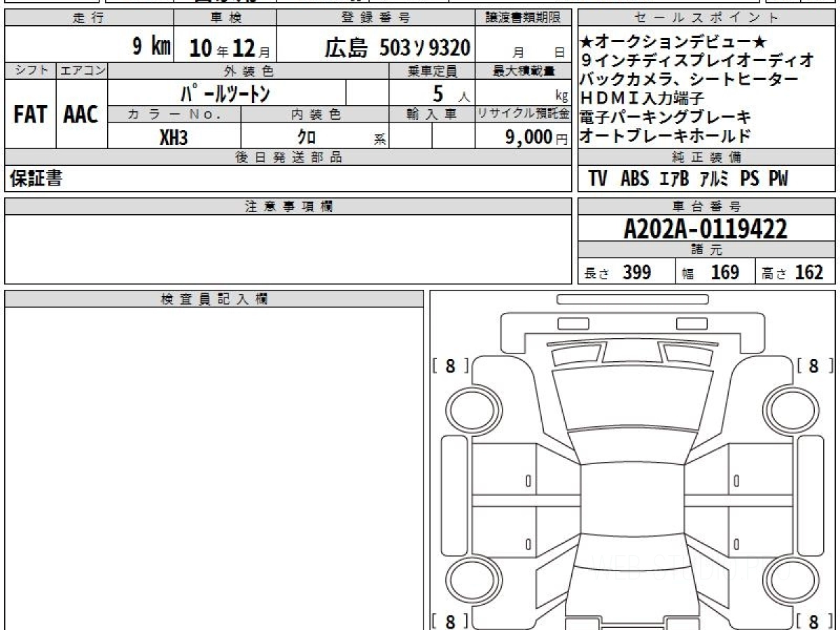
Task: Select color code XH3
Action: [173, 137]
